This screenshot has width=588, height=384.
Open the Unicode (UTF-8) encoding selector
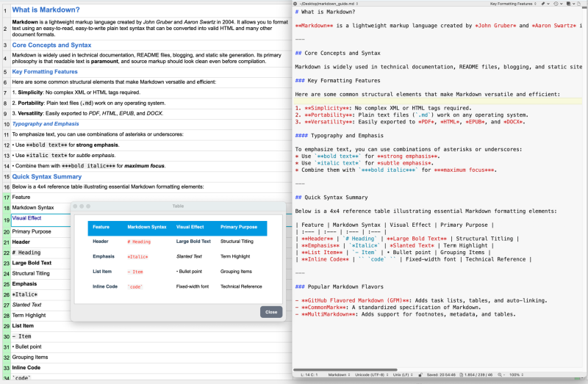372,374
